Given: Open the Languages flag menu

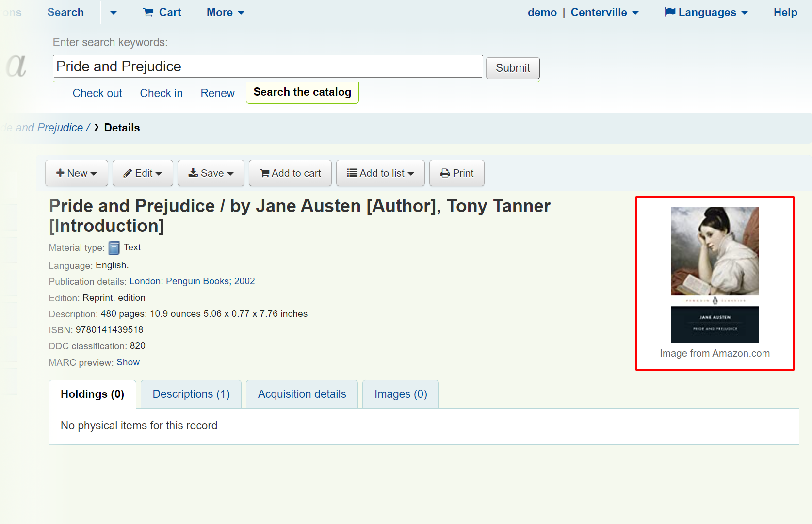Looking at the screenshot, I should pyautogui.click(x=706, y=12).
